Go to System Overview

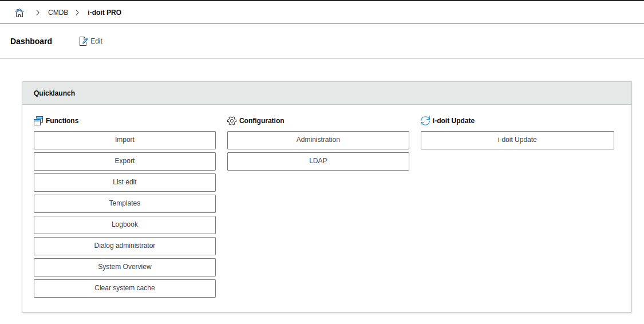pos(125,267)
